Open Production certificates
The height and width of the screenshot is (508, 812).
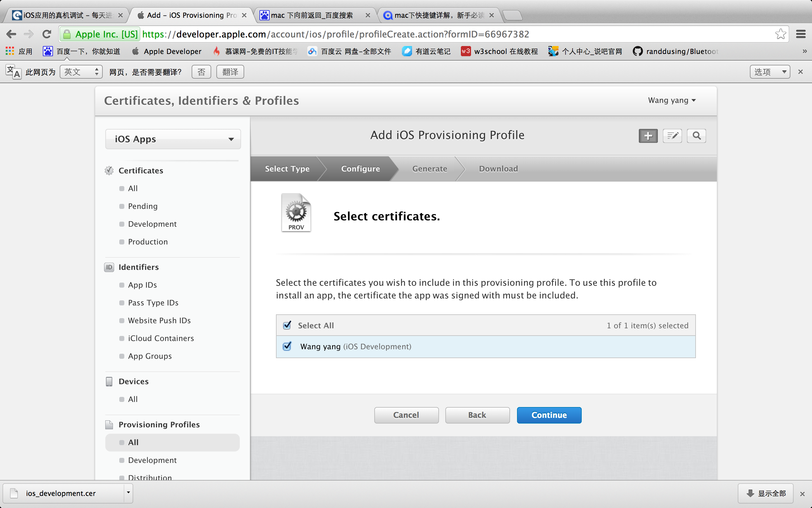click(147, 242)
